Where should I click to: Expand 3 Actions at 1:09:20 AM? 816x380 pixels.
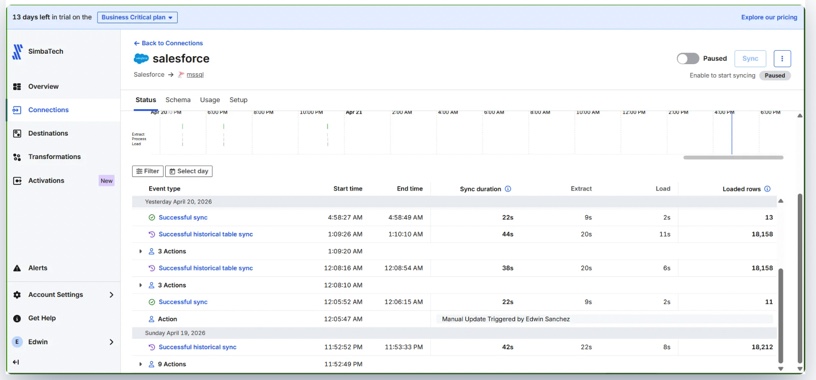[140, 251]
